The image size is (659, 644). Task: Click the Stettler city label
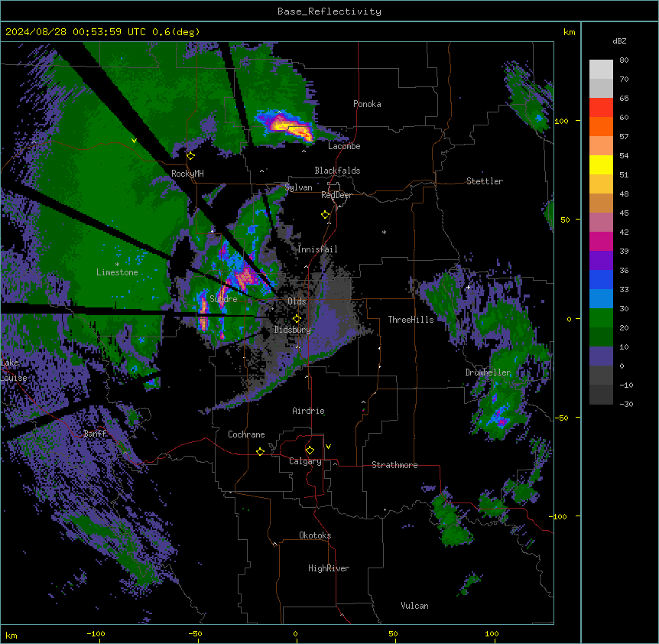coord(485,181)
